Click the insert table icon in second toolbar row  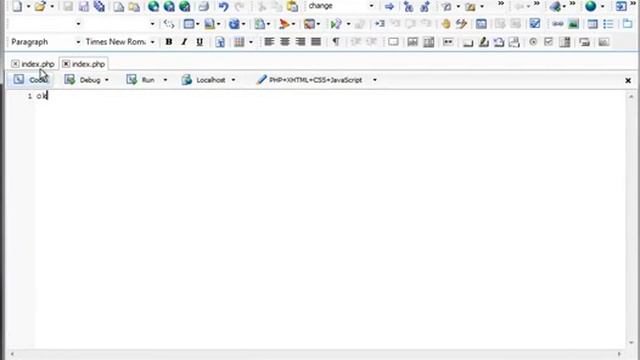(189, 24)
